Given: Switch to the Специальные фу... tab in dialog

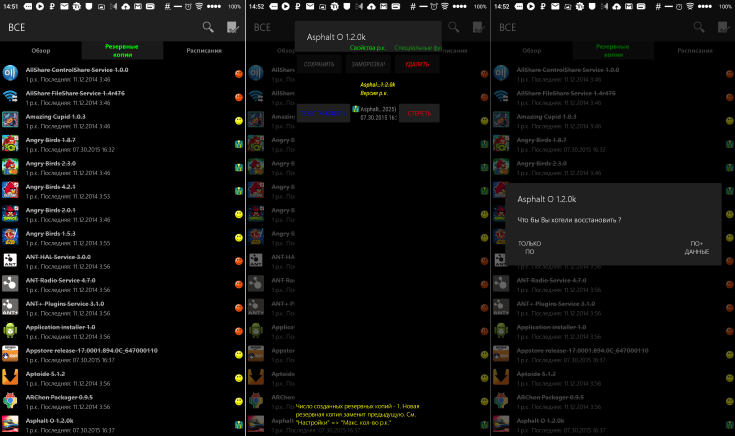Looking at the screenshot, I should (x=418, y=48).
